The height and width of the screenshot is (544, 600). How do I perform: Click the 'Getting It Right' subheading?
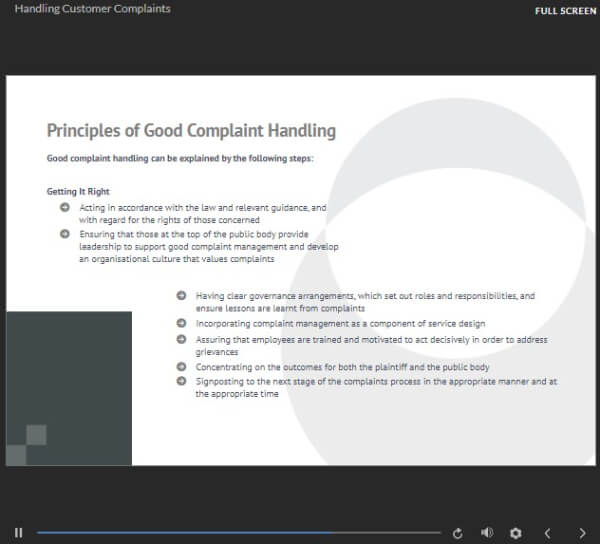(x=78, y=191)
